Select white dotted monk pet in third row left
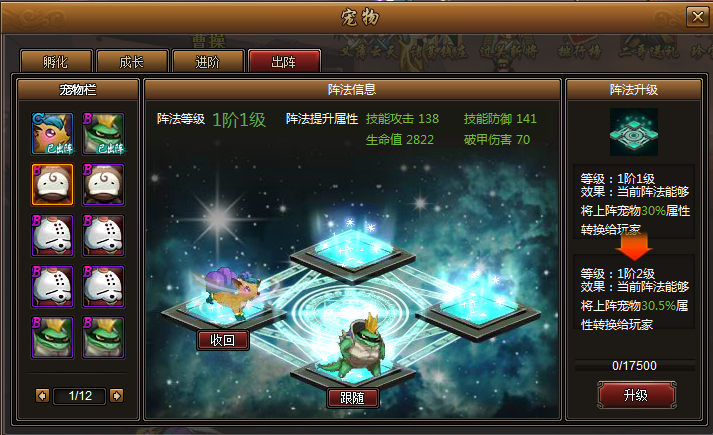 click(52, 235)
